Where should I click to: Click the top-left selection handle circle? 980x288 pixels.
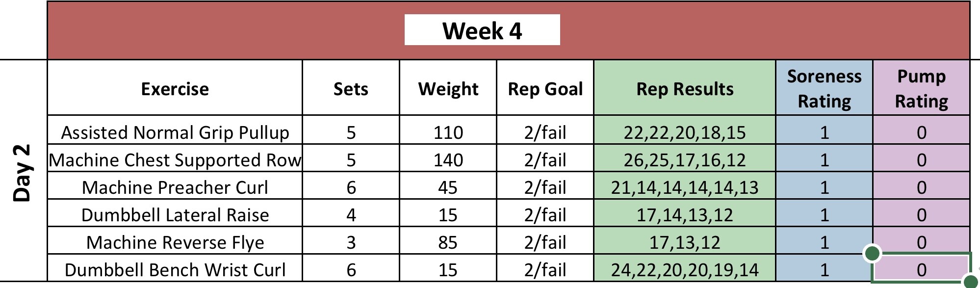[x=872, y=254]
